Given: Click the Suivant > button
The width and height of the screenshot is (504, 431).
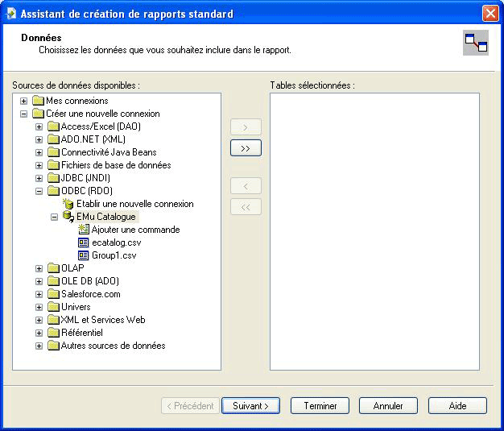Looking at the screenshot, I should pyautogui.click(x=250, y=405).
